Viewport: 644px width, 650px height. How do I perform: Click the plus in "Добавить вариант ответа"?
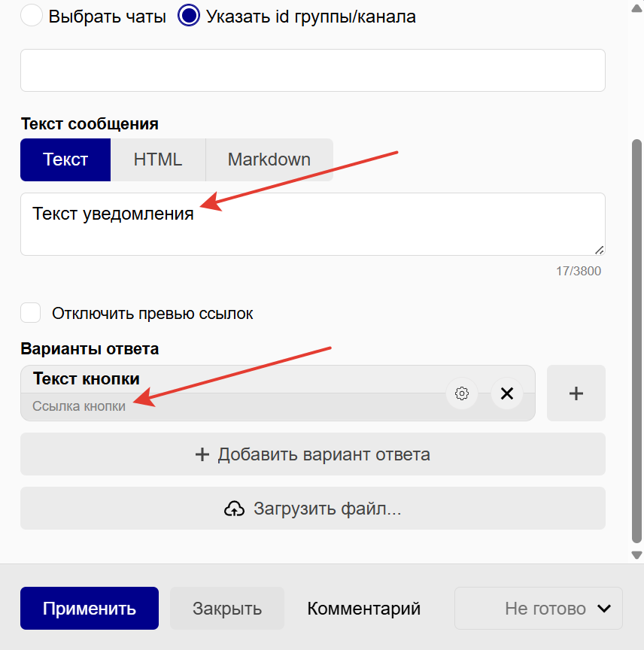[x=202, y=454]
